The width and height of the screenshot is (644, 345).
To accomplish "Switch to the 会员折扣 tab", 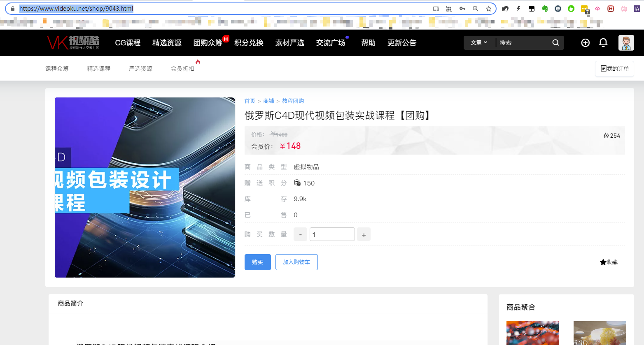I will [x=182, y=69].
